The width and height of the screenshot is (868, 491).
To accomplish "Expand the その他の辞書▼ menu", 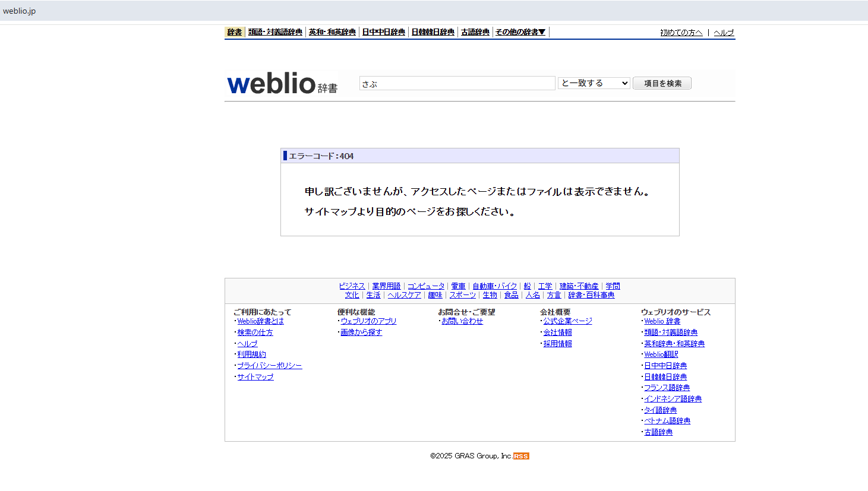I will tap(520, 32).
